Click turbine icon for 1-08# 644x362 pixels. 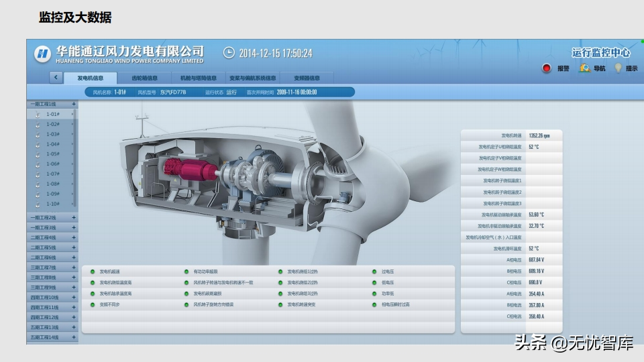38,184
